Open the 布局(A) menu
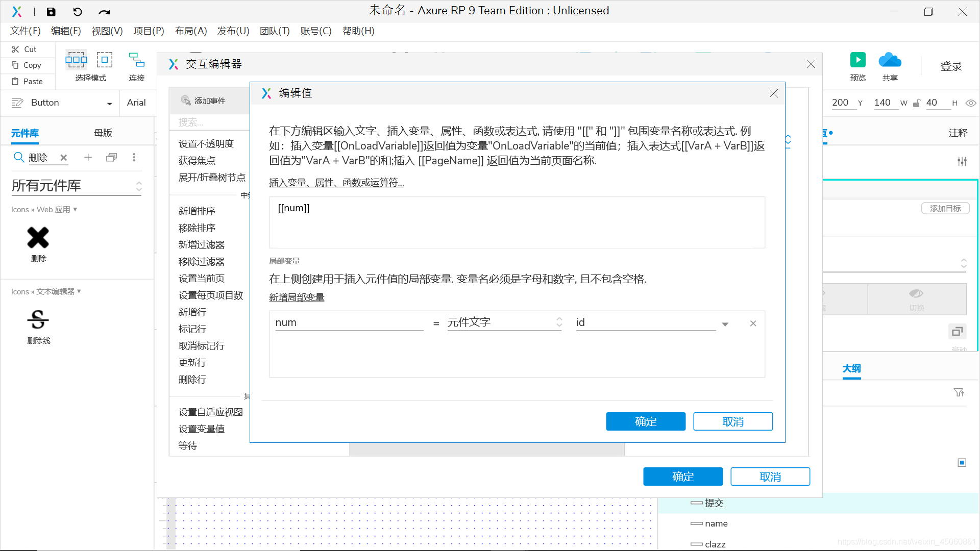 coord(191,31)
